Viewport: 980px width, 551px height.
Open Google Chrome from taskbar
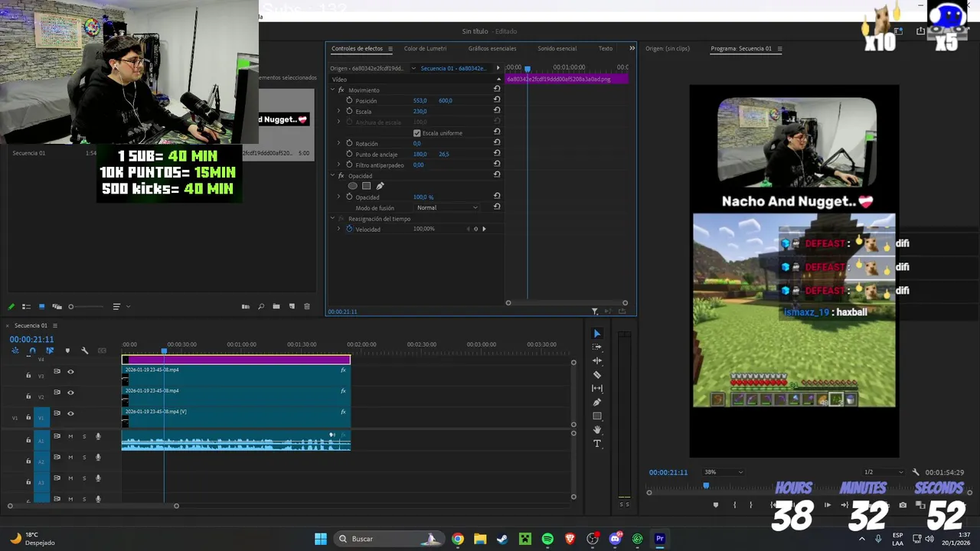457,539
